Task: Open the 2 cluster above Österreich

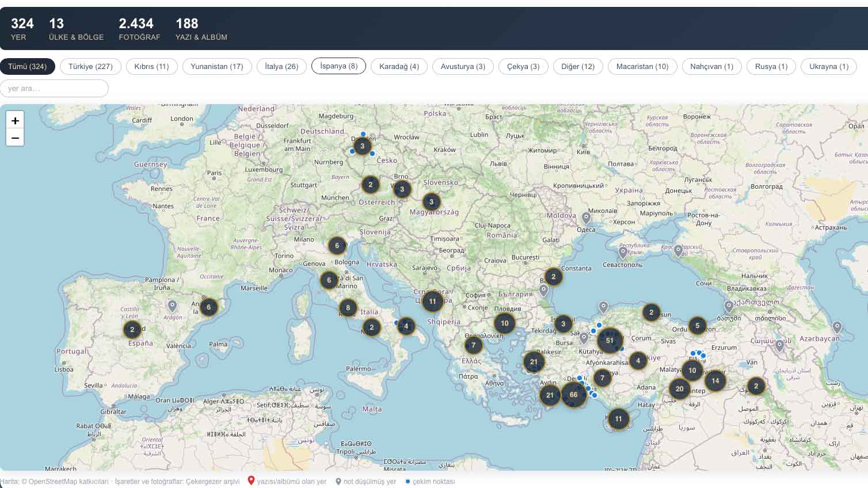Action: pyautogui.click(x=370, y=185)
